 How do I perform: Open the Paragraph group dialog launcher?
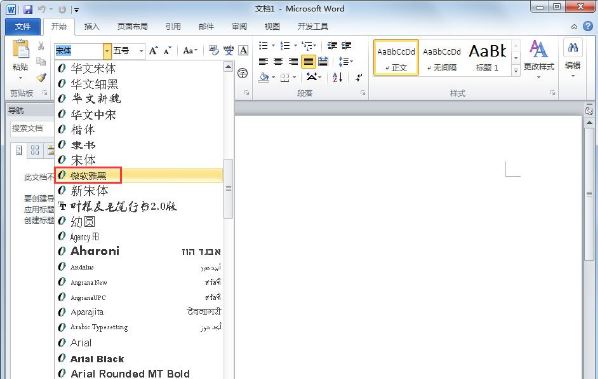click(x=363, y=93)
